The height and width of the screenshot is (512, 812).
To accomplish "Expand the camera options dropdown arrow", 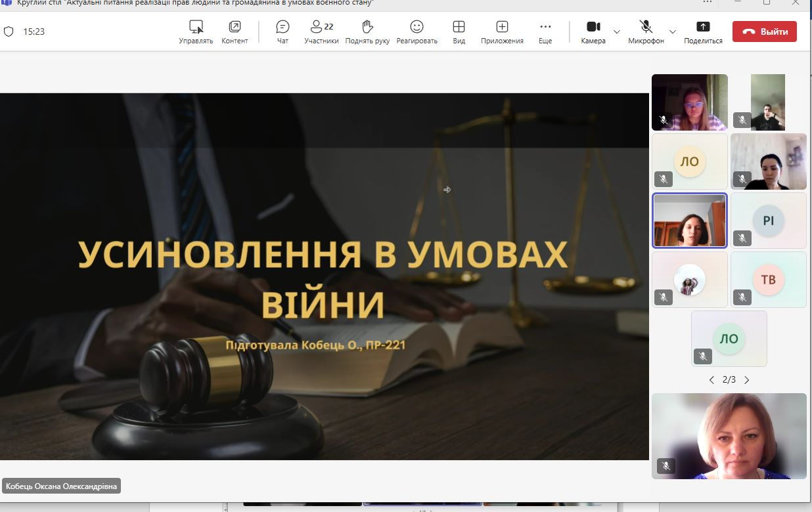I will pos(617,32).
